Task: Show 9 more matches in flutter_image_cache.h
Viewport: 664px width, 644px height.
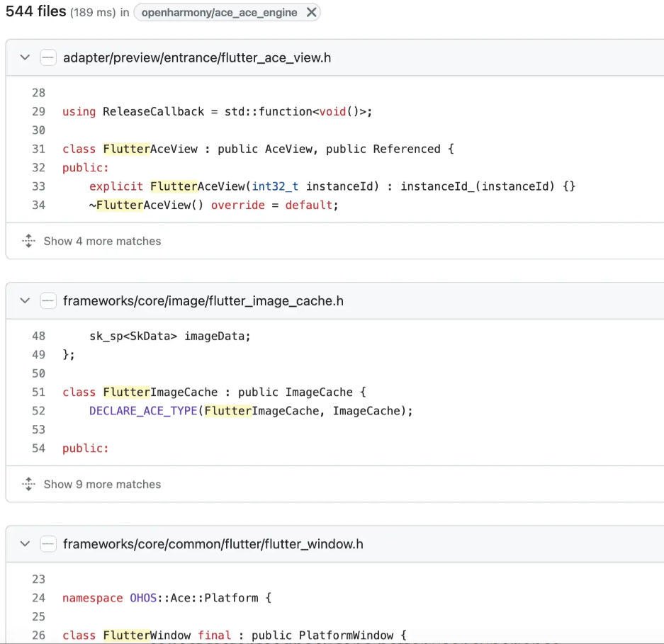Action: [102, 485]
